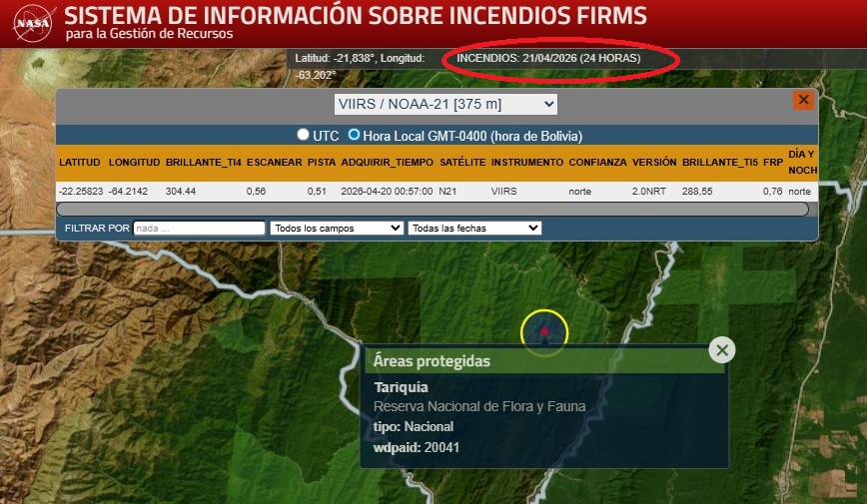Select Hora Local GMT-0400 radio option

(x=354, y=135)
